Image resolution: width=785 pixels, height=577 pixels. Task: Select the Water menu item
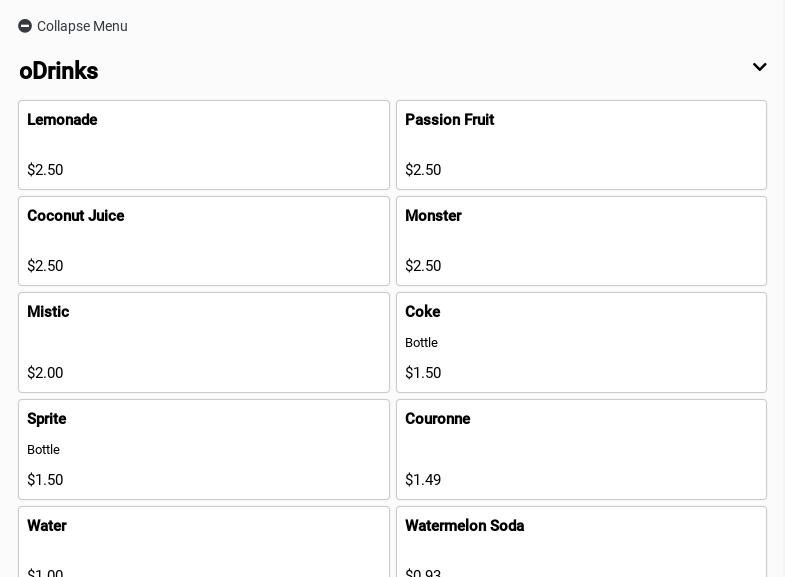pos(203,542)
